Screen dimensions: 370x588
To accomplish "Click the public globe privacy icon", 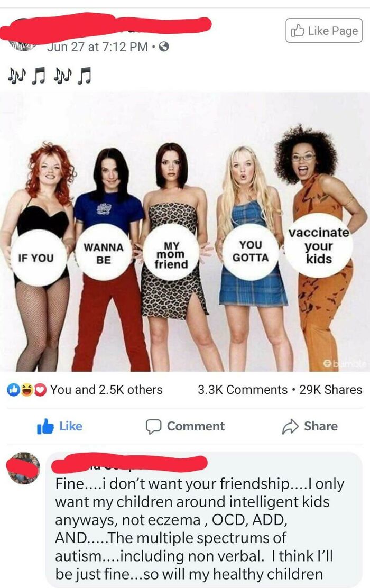I will click(x=164, y=47).
